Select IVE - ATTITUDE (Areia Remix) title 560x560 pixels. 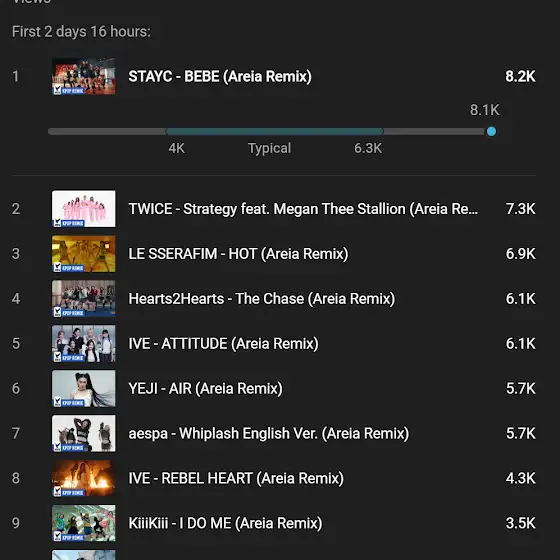(x=223, y=344)
